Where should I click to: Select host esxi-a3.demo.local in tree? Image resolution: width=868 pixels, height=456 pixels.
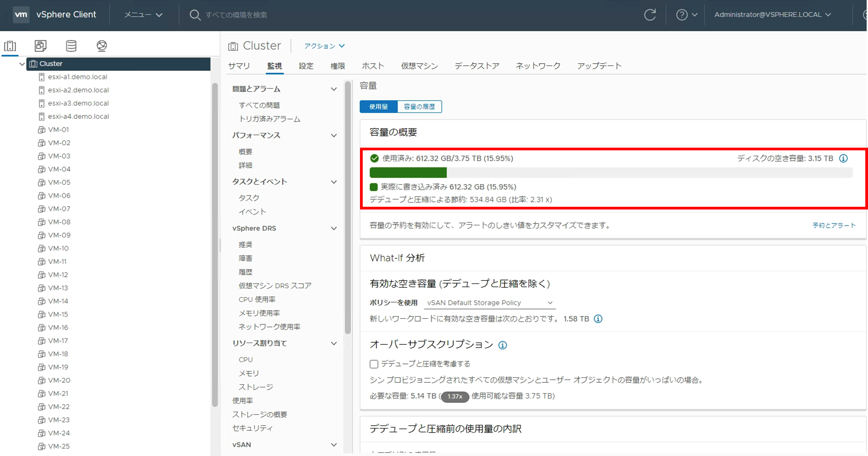[78, 103]
